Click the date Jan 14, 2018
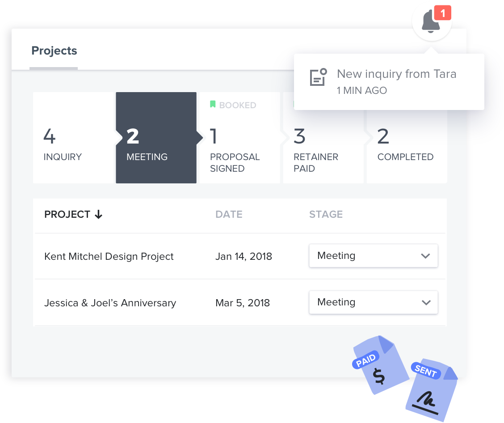 244,256
